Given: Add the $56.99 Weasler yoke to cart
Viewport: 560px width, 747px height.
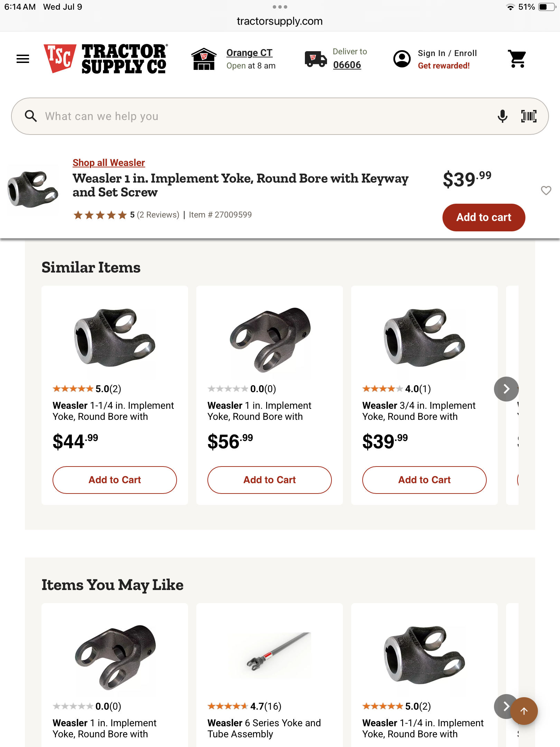Looking at the screenshot, I should click(269, 480).
